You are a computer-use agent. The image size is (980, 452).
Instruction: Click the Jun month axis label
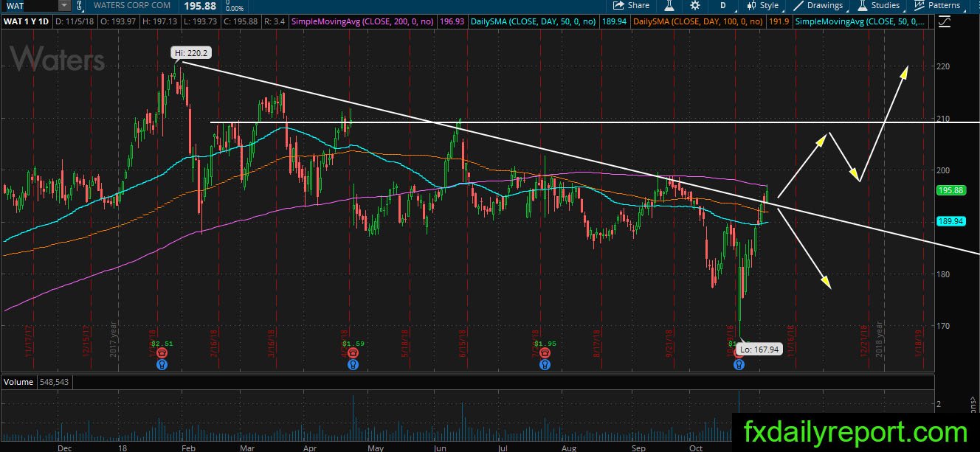tap(440, 447)
